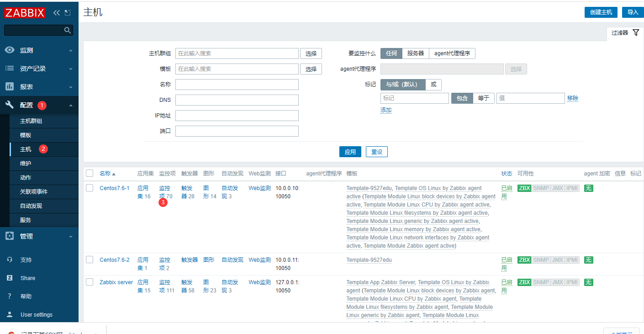Click ZBX badge for Centos7.6-2
The height and width of the screenshot is (334, 644).
[524, 260]
